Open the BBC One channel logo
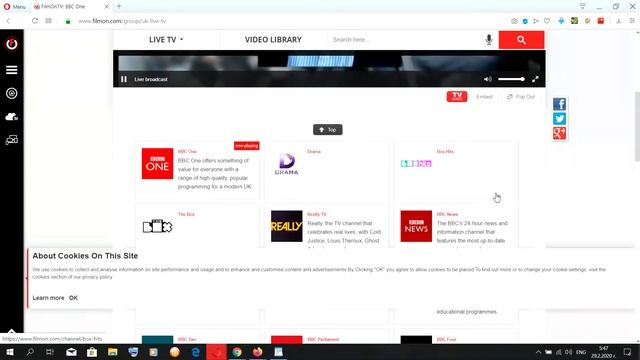The height and width of the screenshot is (360, 640). pos(157,163)
